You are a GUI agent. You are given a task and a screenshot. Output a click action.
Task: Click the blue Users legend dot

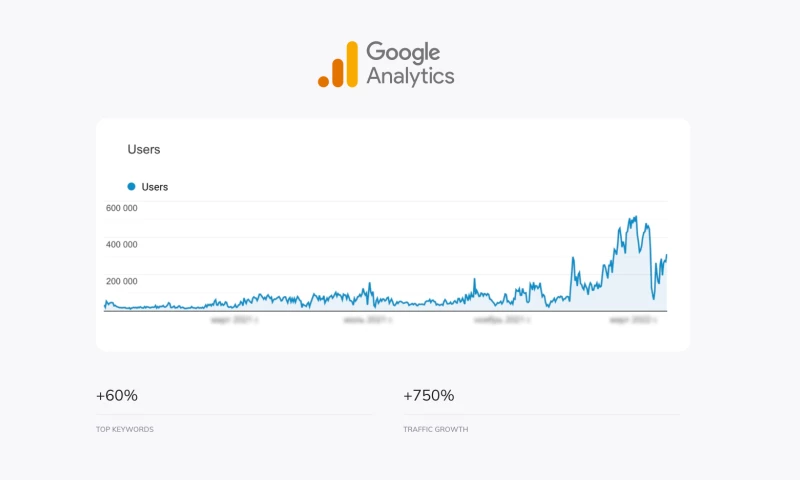coord(131,187)
